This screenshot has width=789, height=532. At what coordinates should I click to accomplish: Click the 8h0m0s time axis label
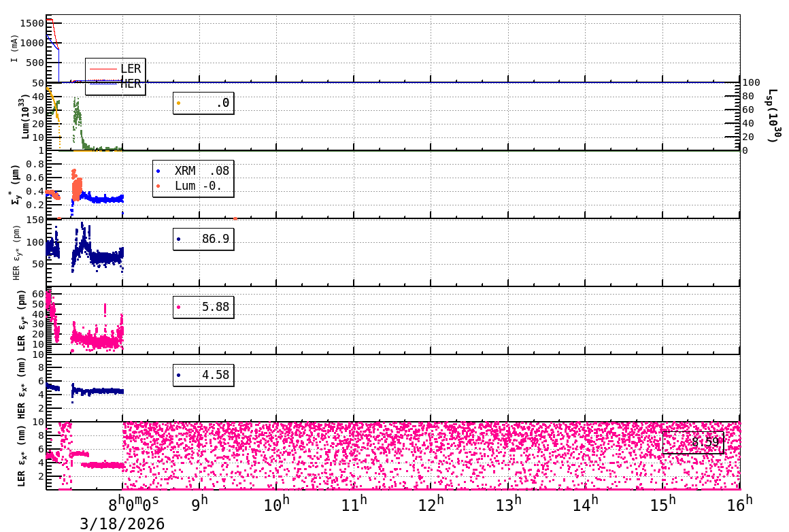point(134,503)
